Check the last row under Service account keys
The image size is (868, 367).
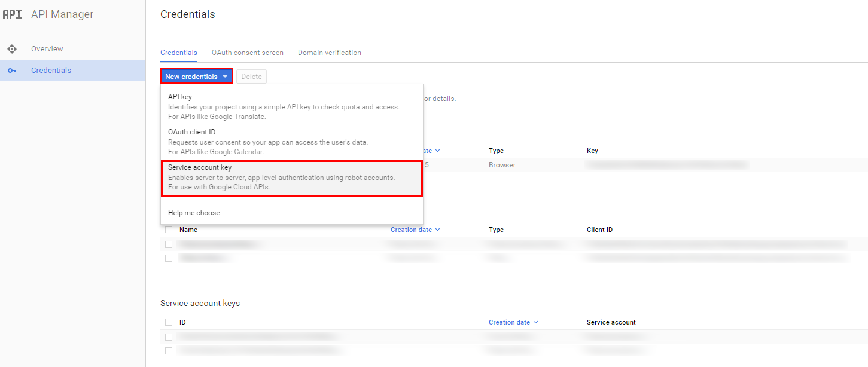tap(169, 351)
